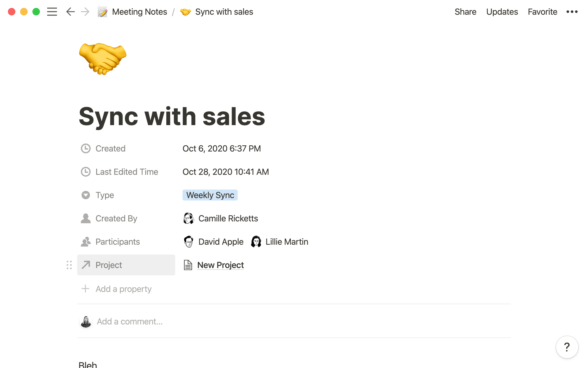
Task: Open the Share menu
Action: coord(465,12)
